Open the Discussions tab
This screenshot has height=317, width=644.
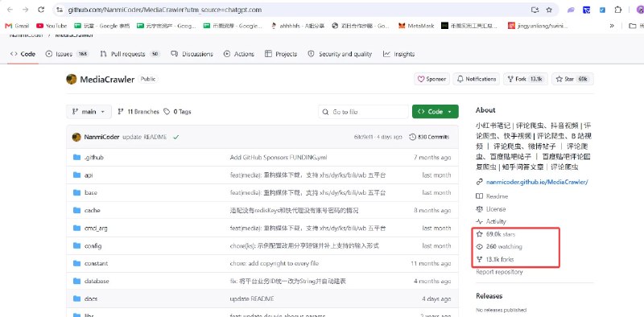192,54
